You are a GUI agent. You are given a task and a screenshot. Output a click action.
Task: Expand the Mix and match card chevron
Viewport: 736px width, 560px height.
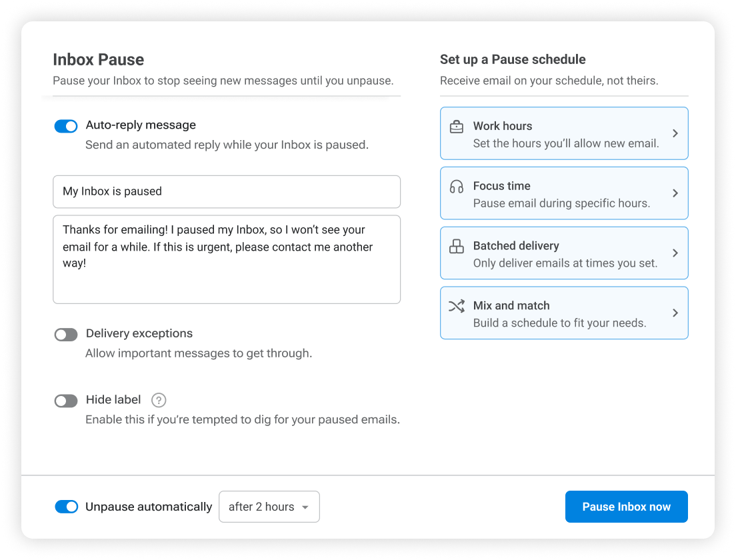[x=675, y=313]
